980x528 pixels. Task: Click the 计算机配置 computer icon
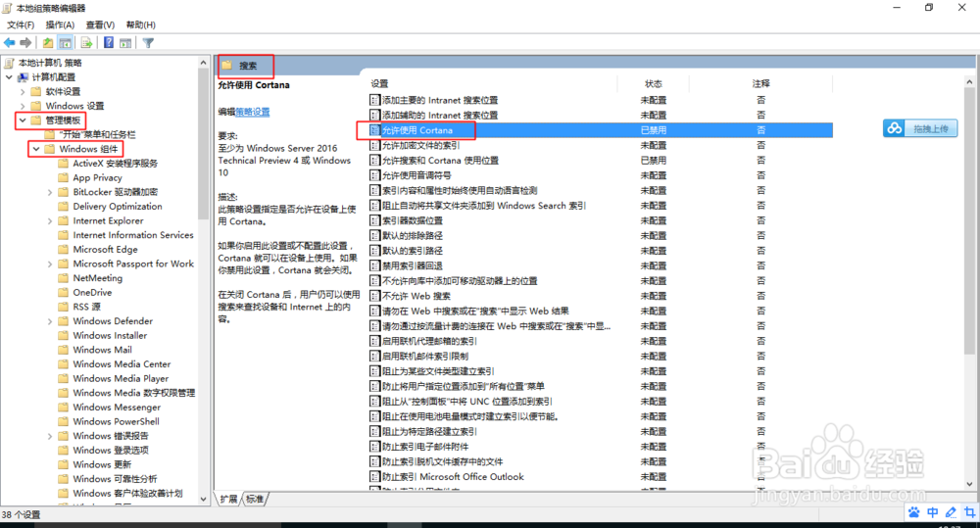[x=23, y=76]
